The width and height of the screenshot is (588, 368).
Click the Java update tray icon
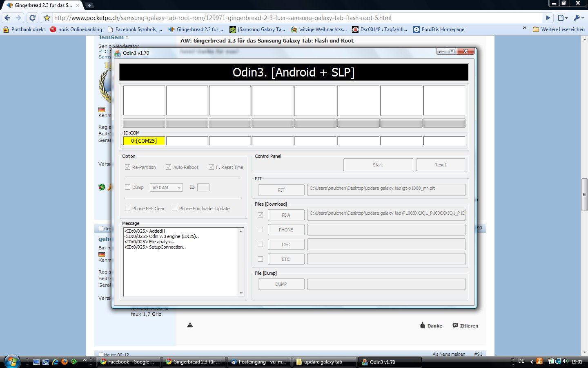pyautogui.click(x=539, y=361)
